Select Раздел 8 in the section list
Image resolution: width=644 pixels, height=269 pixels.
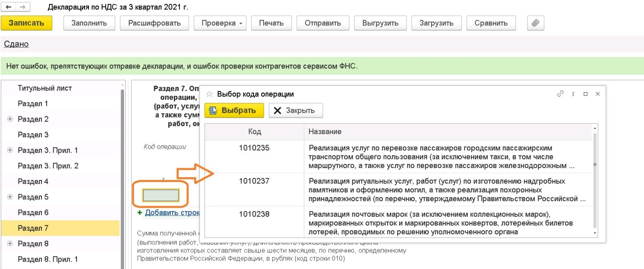[x=33, y=244]
